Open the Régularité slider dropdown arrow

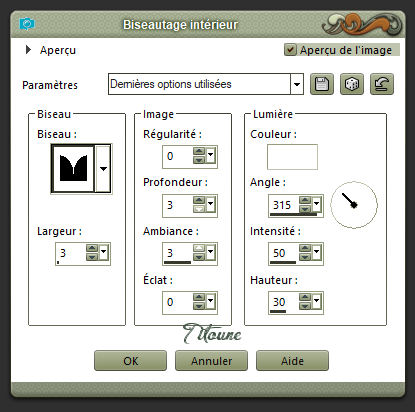pyautogui.click(x=211, y=155)
